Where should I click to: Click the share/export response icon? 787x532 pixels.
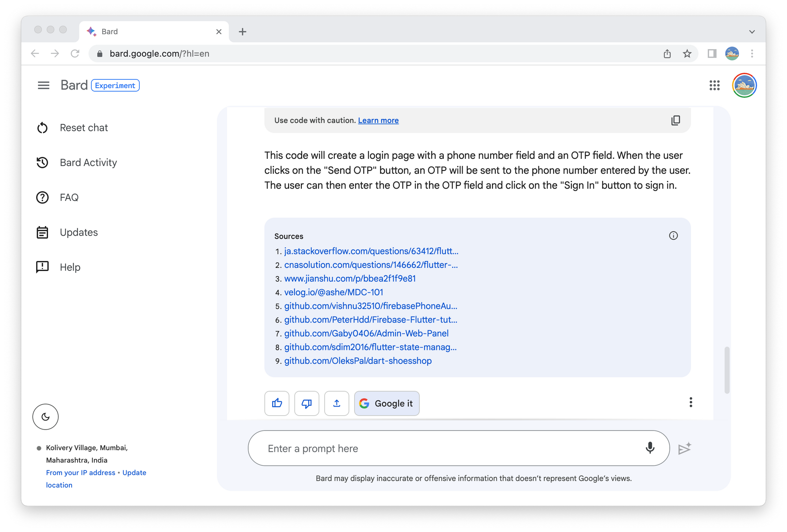(x=336, y=403)
